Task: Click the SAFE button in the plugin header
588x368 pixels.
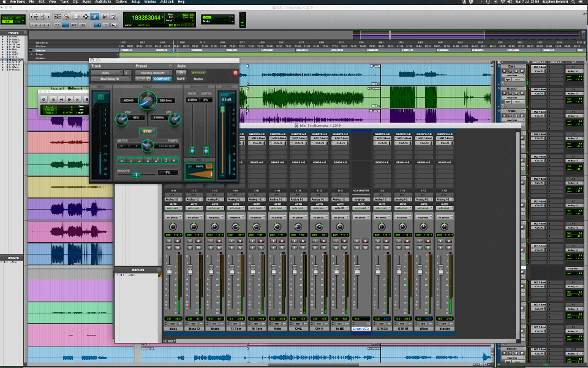Action: coord(179,79)
